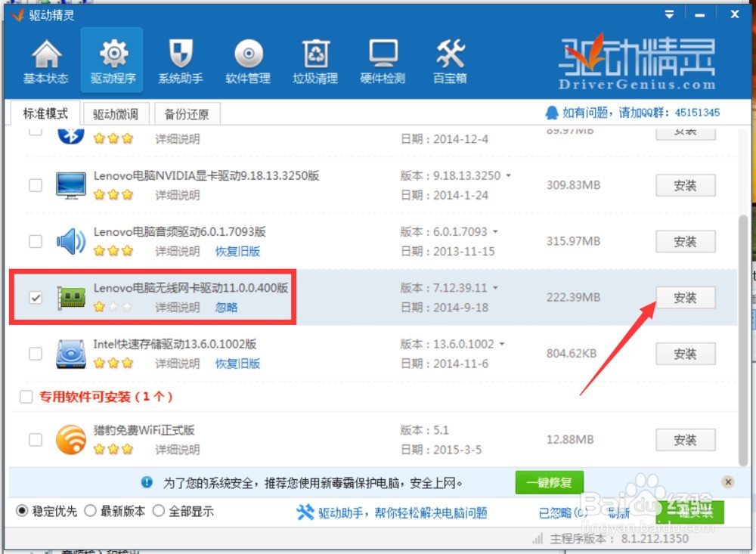Run 硬件检测 hardware detection
The image size is (756, 554).
point(382,60)
